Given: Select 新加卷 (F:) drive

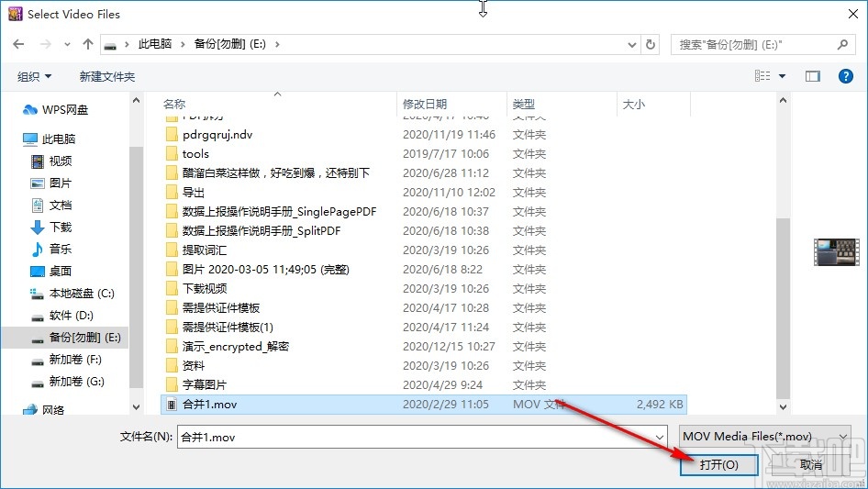Looking at the screenshot, I should [x=66, y=360].
